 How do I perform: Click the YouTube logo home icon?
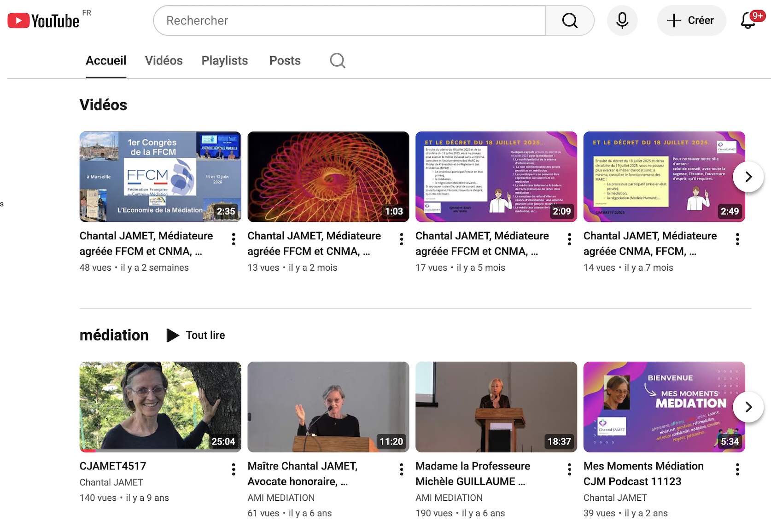point(43,21)
